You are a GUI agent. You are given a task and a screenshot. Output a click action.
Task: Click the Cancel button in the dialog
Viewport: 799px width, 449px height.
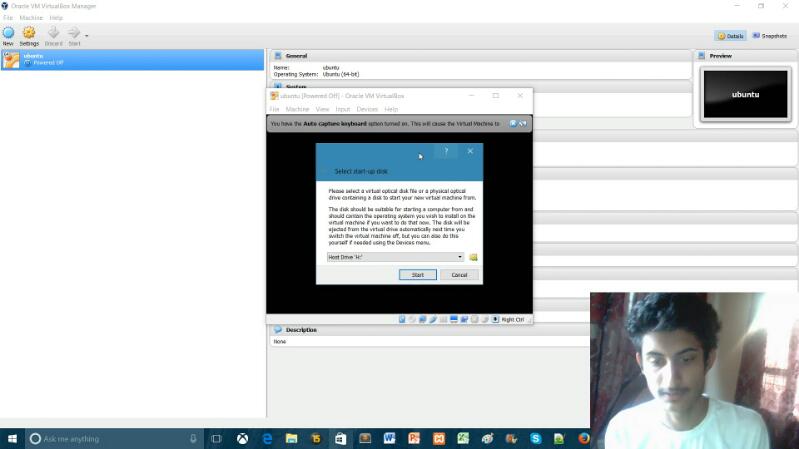(459, 275)
